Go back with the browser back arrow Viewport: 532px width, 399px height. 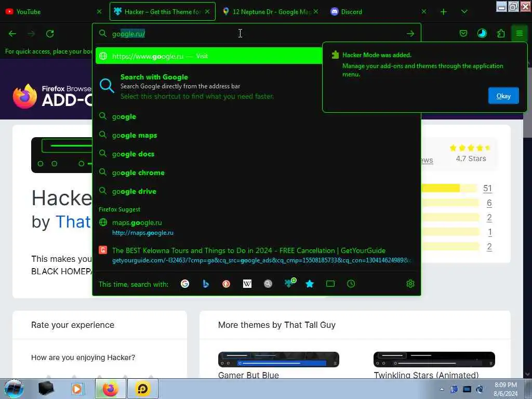[12, 34]
